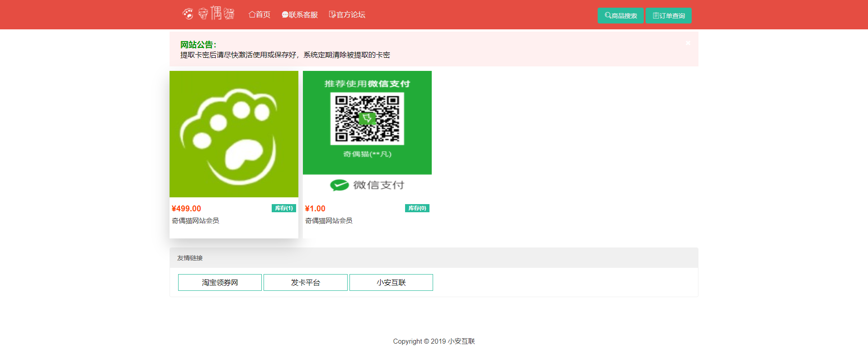
Task: Click the chat bubble icon beside 联系客服
Action: tap(285, 15)
